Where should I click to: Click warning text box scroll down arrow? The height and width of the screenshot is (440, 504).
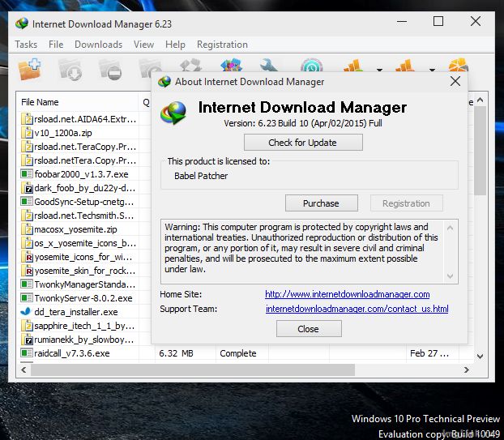450,276
